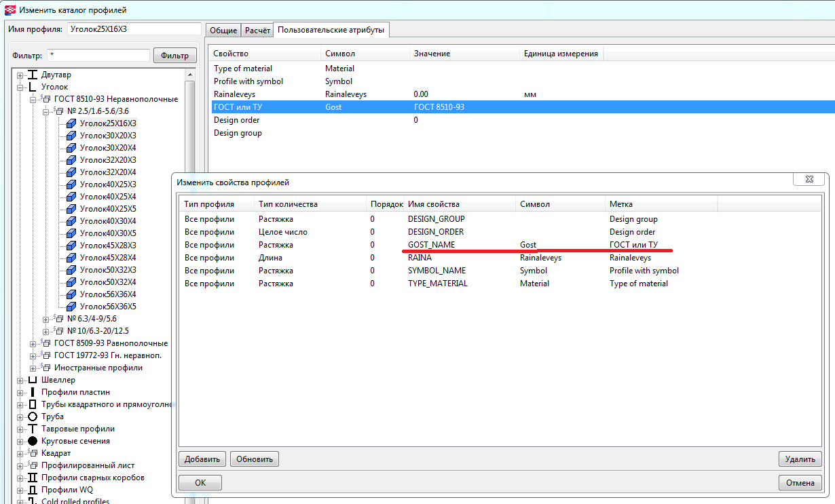Expand the Швеллер tree category
Viewport: 835px width, 504px height.
tap(20, 380)
